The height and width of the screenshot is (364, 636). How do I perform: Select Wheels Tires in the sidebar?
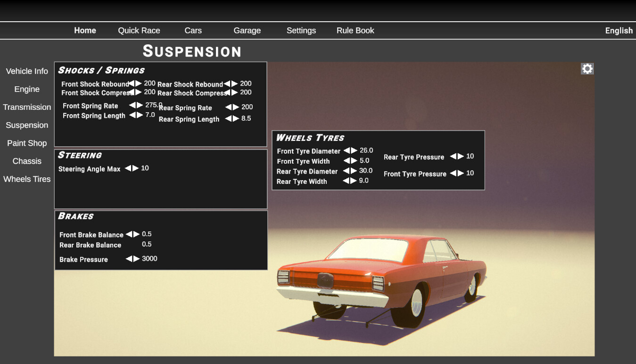(x=27, y=179)
